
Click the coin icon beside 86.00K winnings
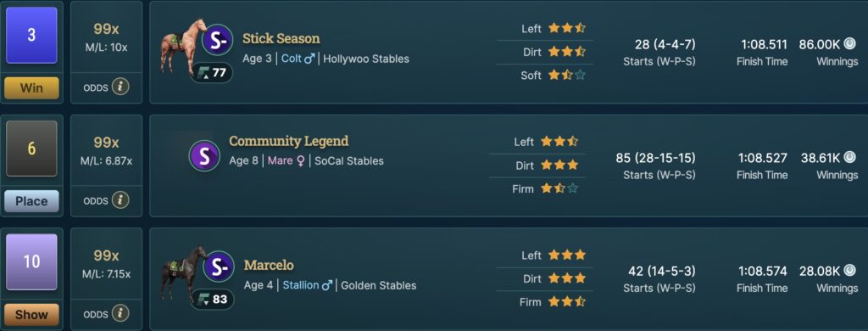coord(849,44)
